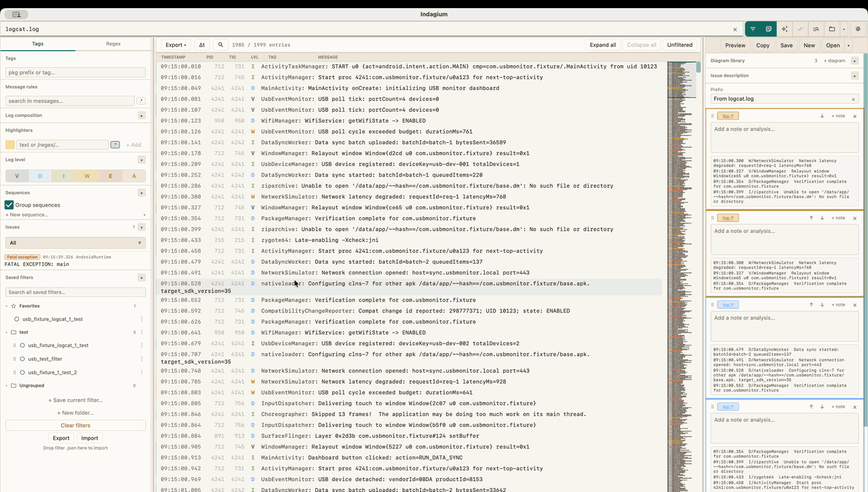The height and width of the screenshot is (492, 868).
Task: Expand the Log composition section
Action: coord(142,116)
